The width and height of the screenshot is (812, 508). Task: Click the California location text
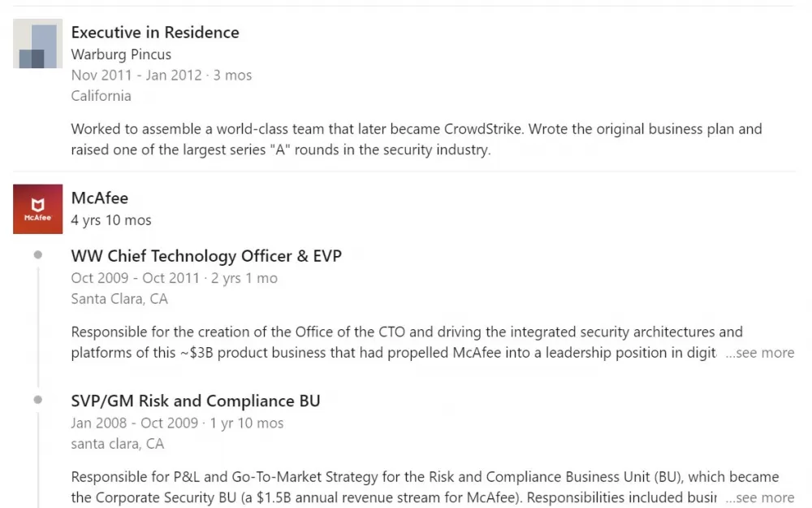click(101, 96)
